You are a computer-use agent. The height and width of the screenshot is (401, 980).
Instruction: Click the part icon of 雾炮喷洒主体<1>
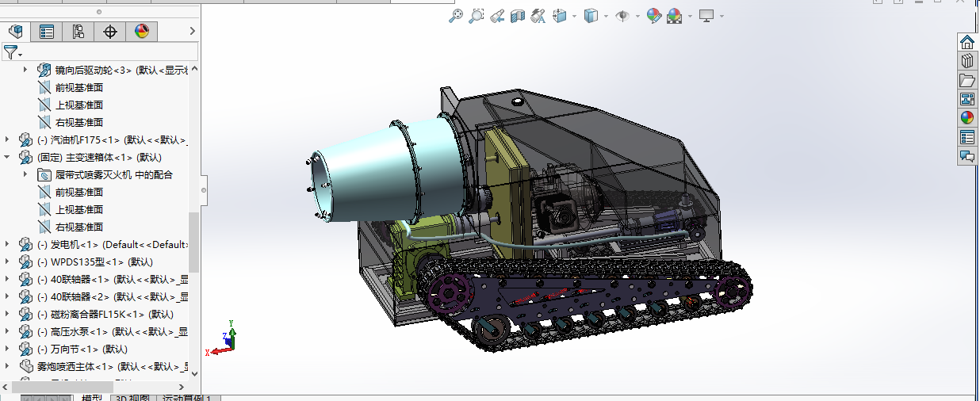(x=26, y=366)
